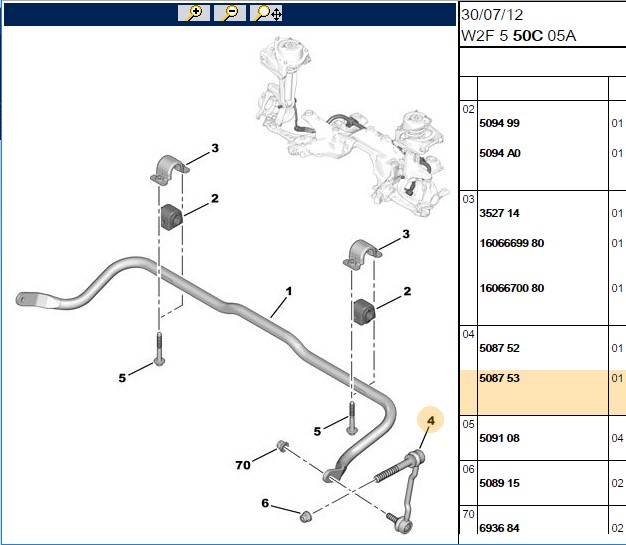Open part number 5094 99
Image resolution: width=626 pixels, height=545 pixels.
tap(499, 123)
